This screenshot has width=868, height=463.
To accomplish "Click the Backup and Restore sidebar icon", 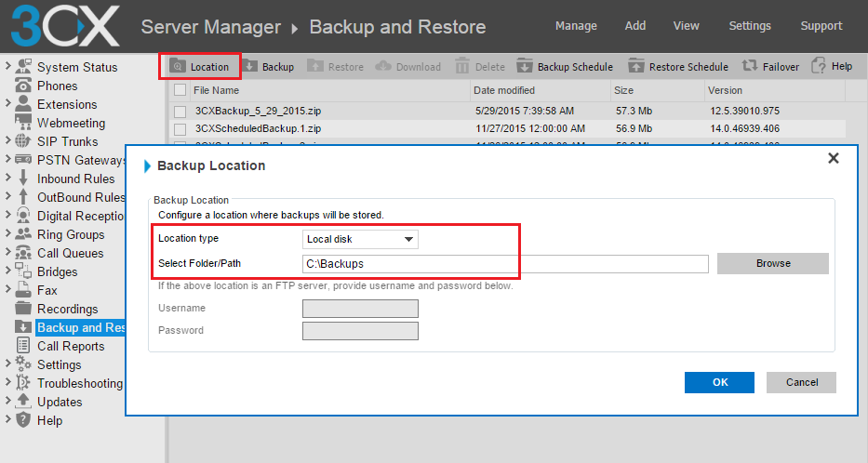I will point(23,327).
